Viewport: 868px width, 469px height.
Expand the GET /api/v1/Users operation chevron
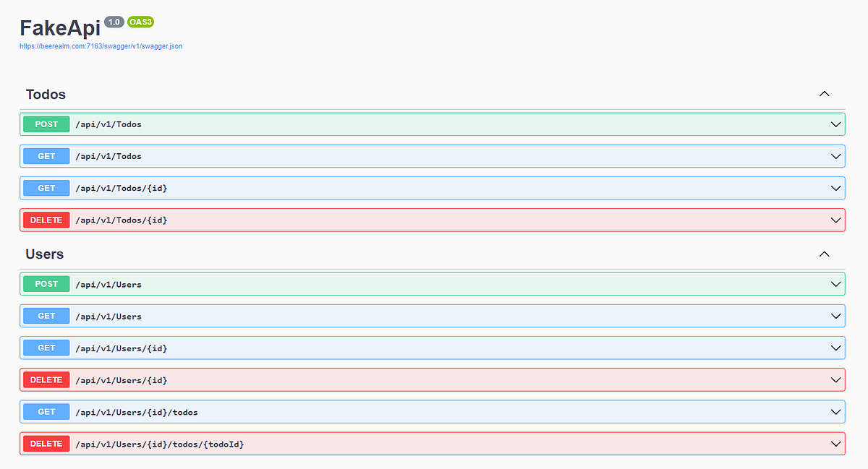[x=835, y=316]
